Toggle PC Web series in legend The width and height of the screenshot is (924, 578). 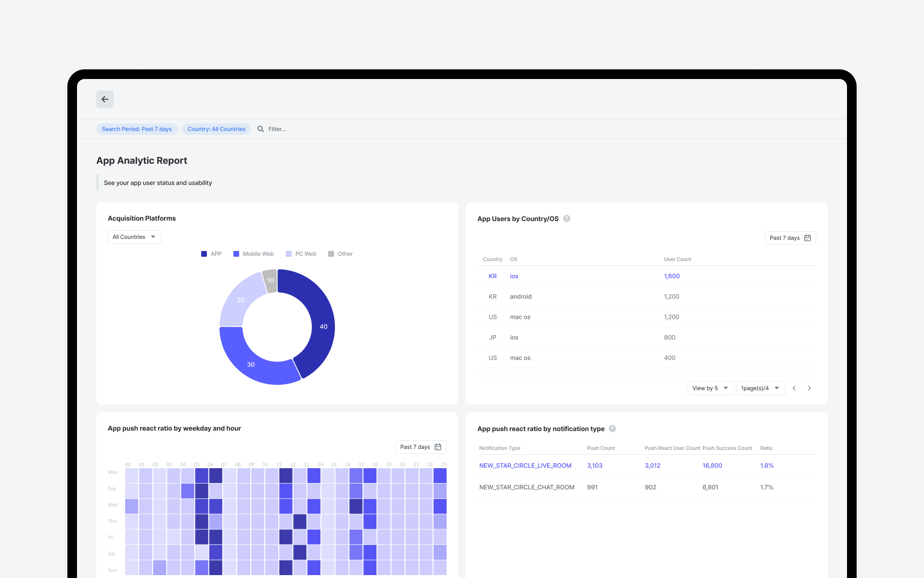tap(301, 254)
